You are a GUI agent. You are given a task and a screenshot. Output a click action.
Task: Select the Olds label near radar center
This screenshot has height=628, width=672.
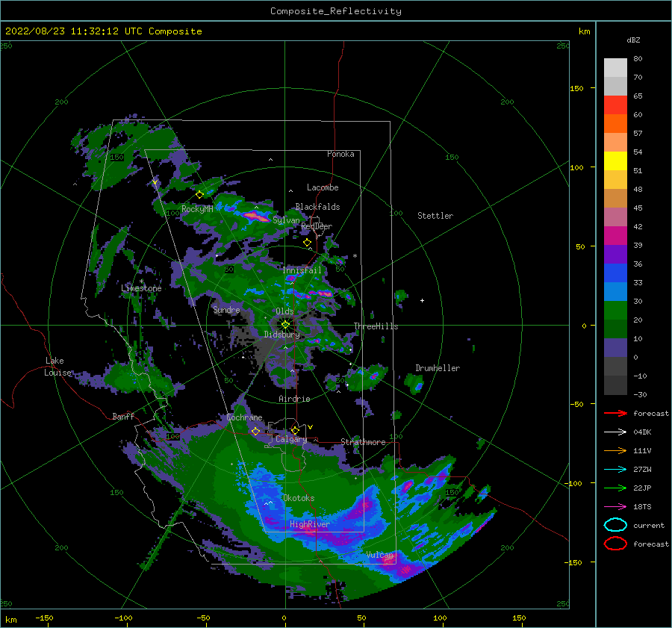(x=284, y=311)
